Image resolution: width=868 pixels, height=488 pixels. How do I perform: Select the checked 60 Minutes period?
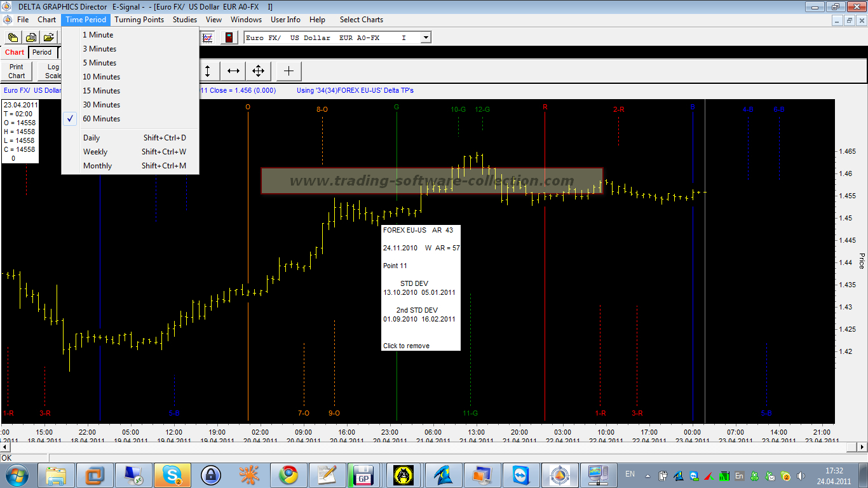tap(101, 119)
